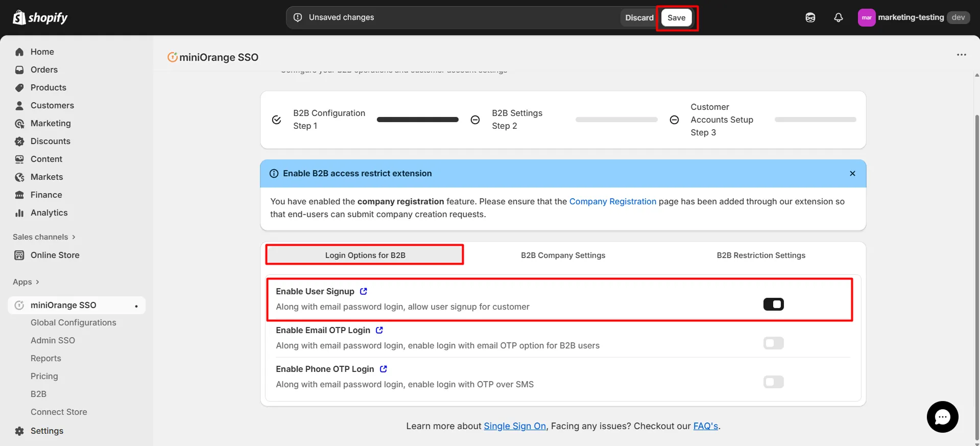Viewport: 980px width, 446px height.
Task: Discard the unsaved changes
Action: [639, 17]
